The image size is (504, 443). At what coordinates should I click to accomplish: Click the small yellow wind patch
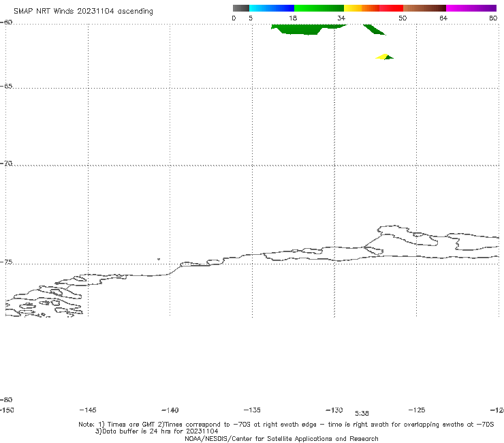[x=382, y=57]
